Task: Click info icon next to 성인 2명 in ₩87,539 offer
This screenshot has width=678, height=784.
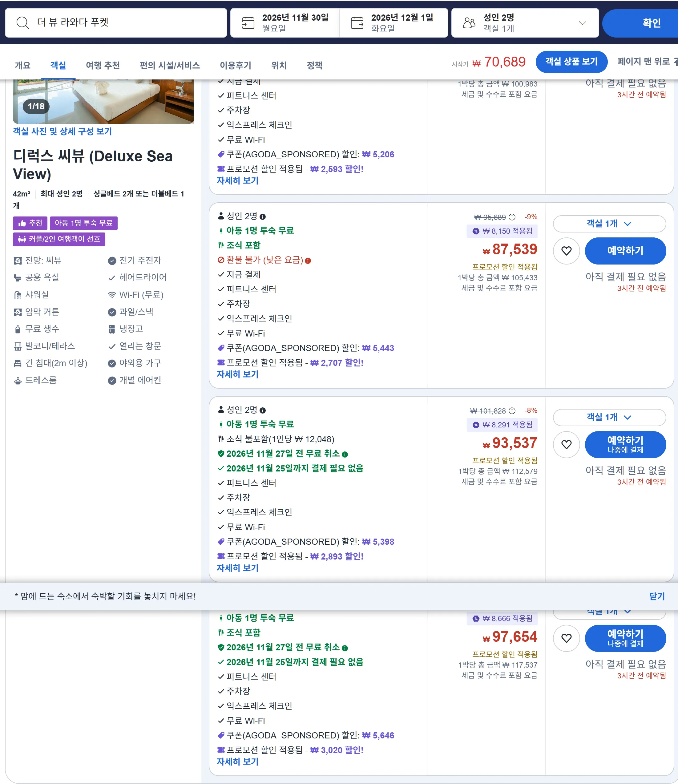Action: click(x=263, y=217)
